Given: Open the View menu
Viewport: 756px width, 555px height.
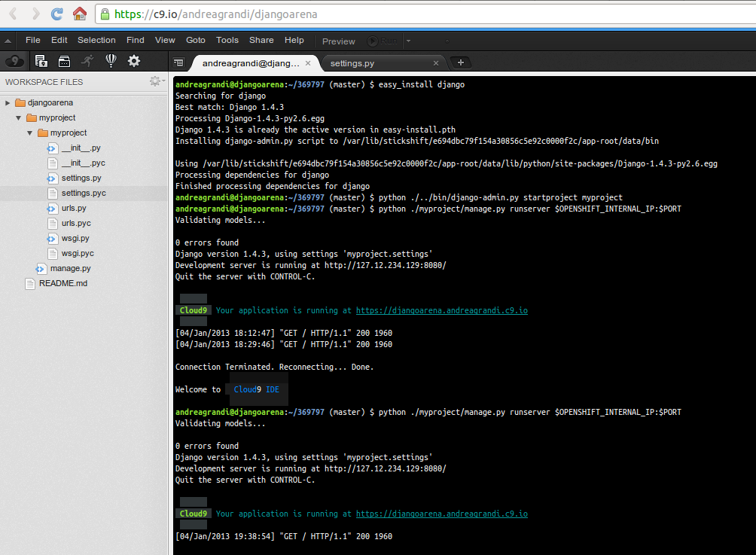Looking at the screenshot, I should [165, 40].
